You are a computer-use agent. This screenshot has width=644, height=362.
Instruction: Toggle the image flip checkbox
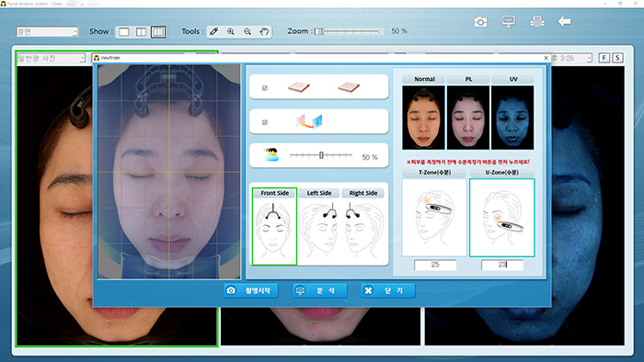[x=265, y=122]
